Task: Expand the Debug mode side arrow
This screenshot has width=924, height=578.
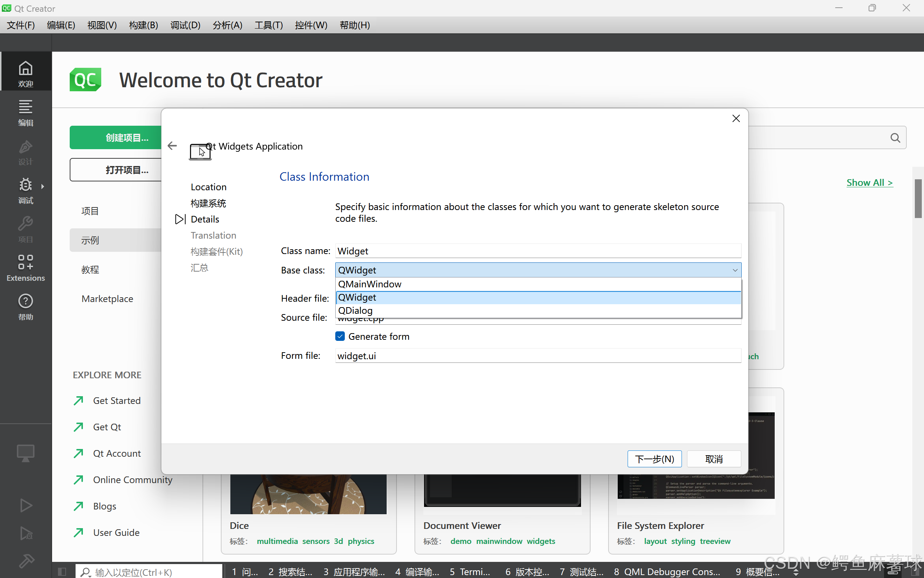Action: click(43, 186)
